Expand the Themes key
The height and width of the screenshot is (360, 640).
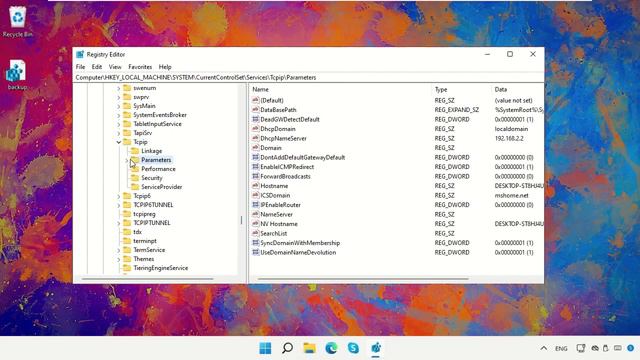(x=119, y=259)
